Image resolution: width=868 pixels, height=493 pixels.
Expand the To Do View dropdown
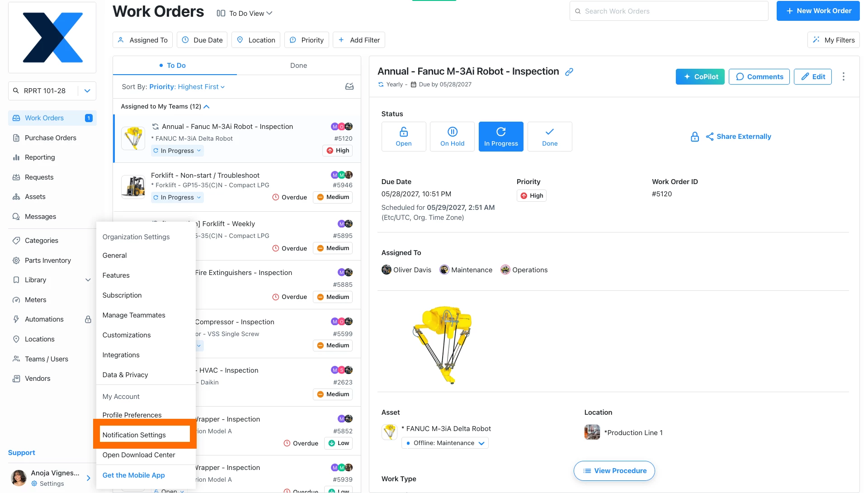tap(245, 14)
